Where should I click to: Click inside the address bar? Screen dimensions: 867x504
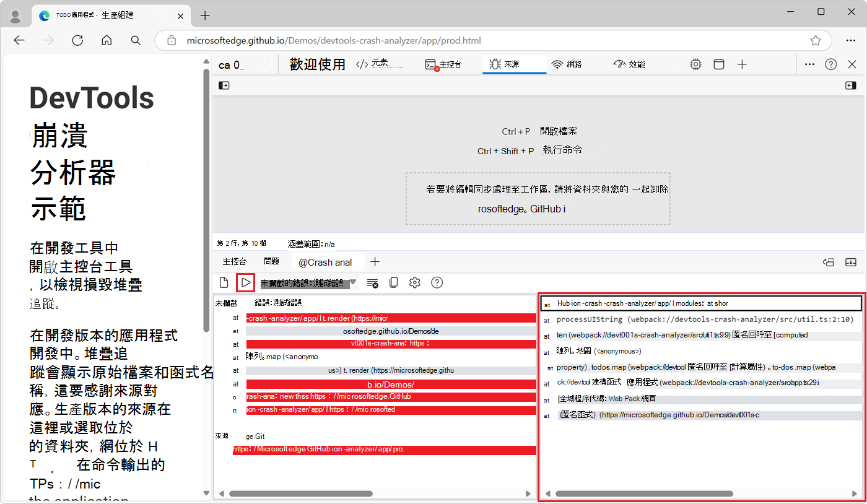[434, 40]
